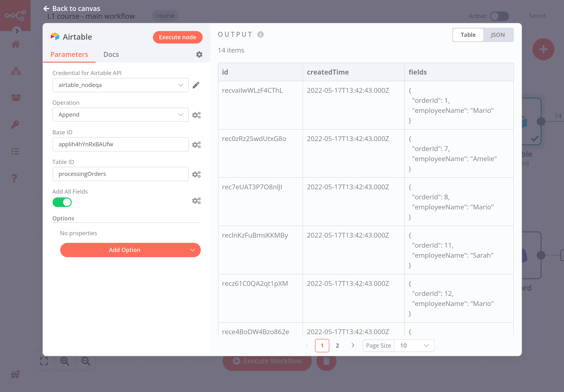This screenshot has width=564, height=392.
Task: Delete the node using the trash icon
Action: (x=326, y=361)
